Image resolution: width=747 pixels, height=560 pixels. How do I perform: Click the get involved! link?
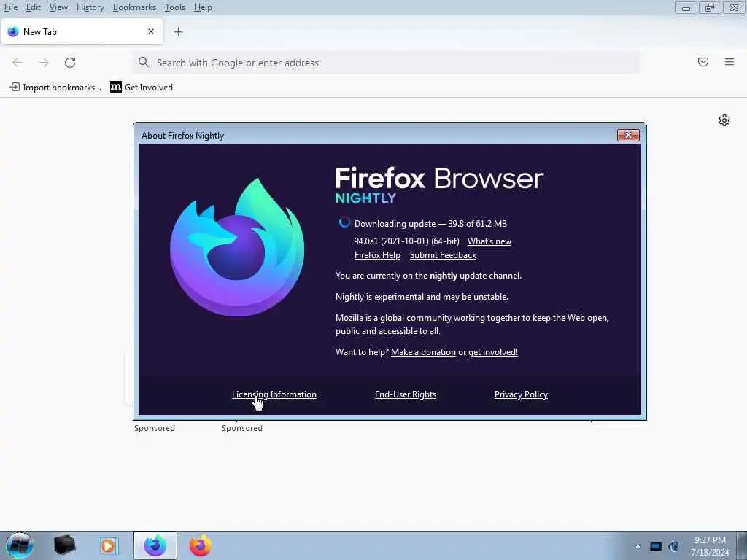[493, 352]
